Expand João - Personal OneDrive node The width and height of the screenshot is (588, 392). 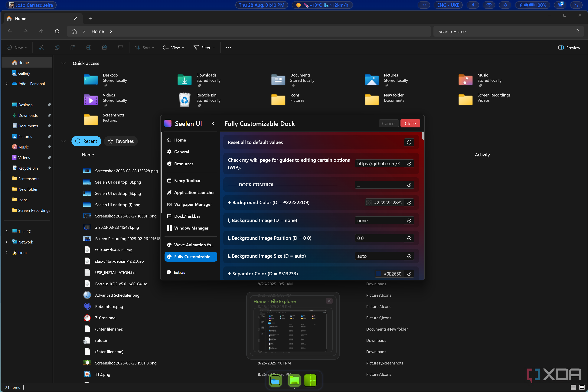[x=6, y=84]
